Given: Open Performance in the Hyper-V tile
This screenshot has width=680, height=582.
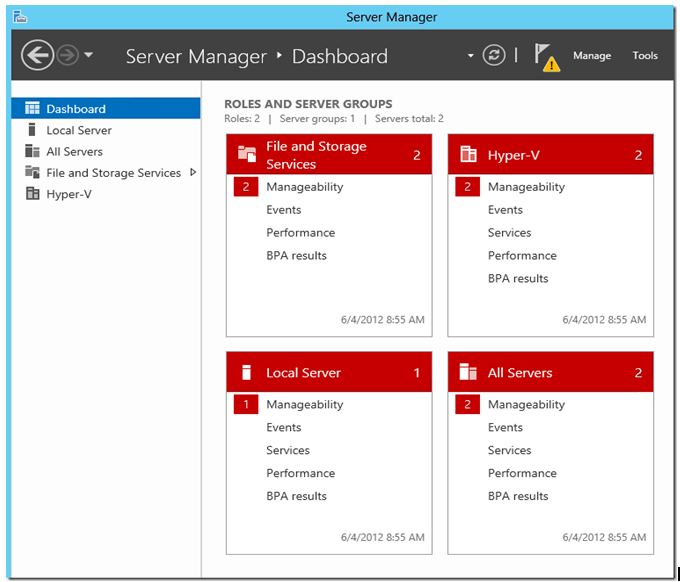Looking at the screenshot, I should coord(522,256).
